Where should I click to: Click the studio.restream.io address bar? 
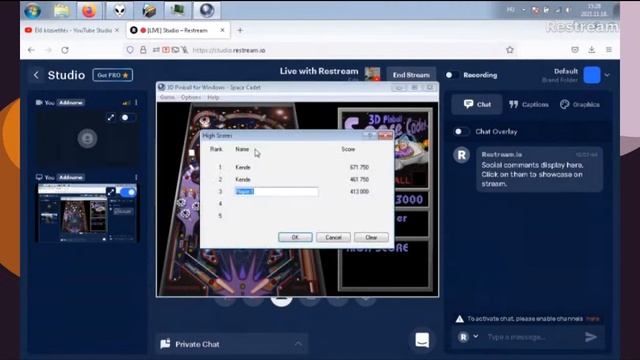(x=229, y=51)
